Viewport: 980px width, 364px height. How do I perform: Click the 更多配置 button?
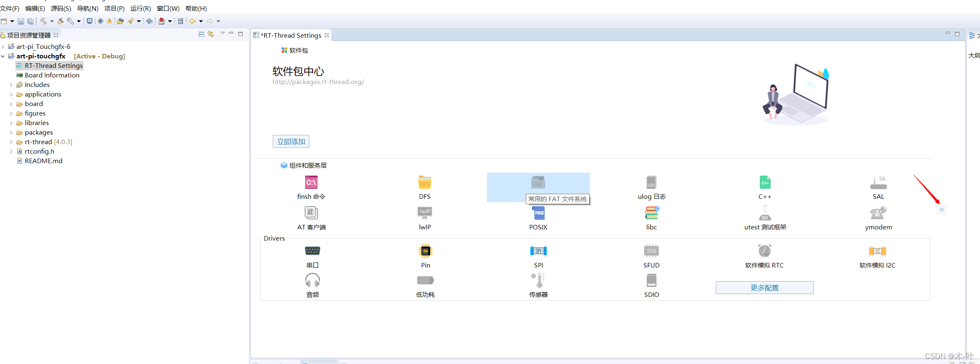click(x=765, y=288)
